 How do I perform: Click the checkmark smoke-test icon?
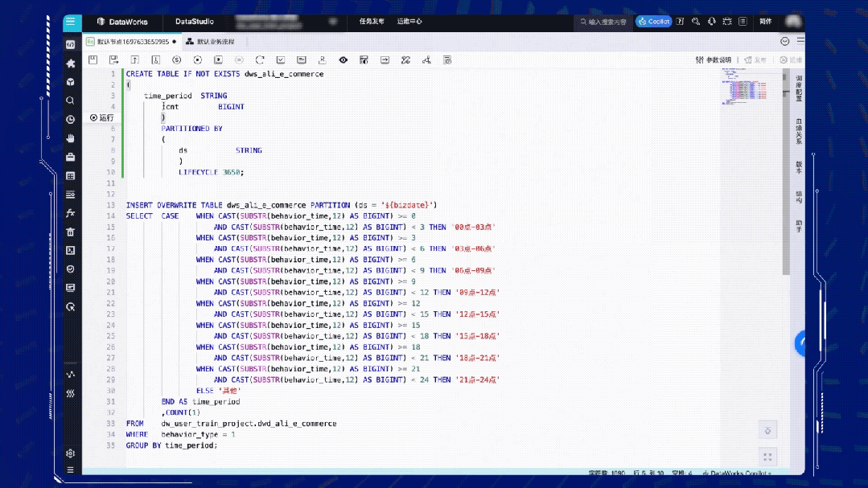click(x=281, y=59)
